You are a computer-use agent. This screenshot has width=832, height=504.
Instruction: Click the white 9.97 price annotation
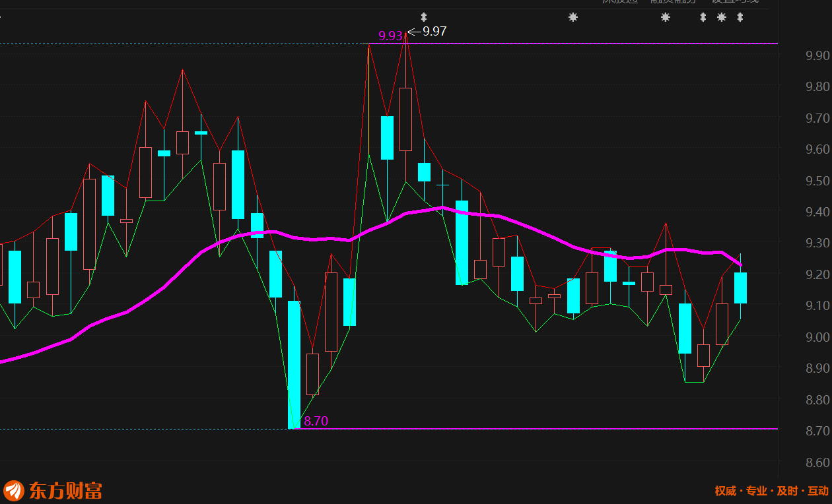point(434,31)
